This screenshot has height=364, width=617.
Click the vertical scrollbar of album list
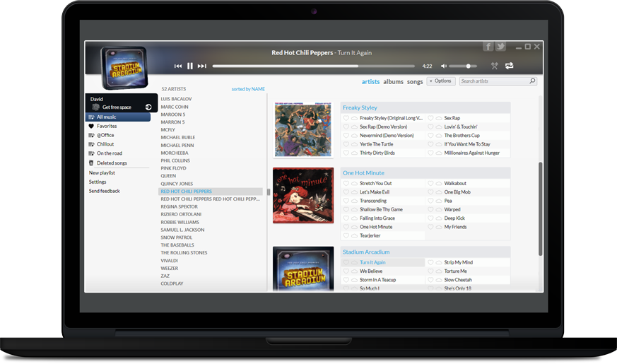pyautogui.click(x=540, y=209)
